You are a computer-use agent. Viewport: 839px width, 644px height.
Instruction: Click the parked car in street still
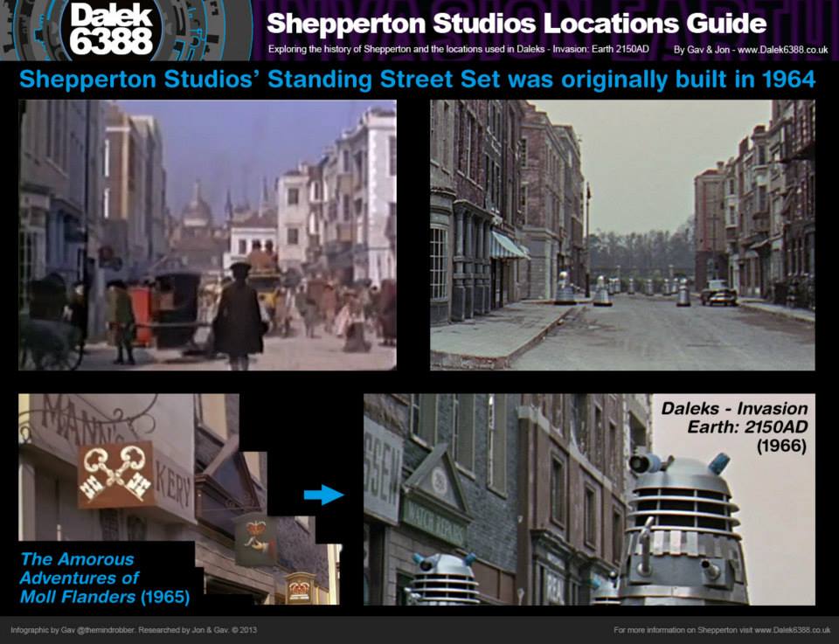pyautogui.click(x=718, y=293)
